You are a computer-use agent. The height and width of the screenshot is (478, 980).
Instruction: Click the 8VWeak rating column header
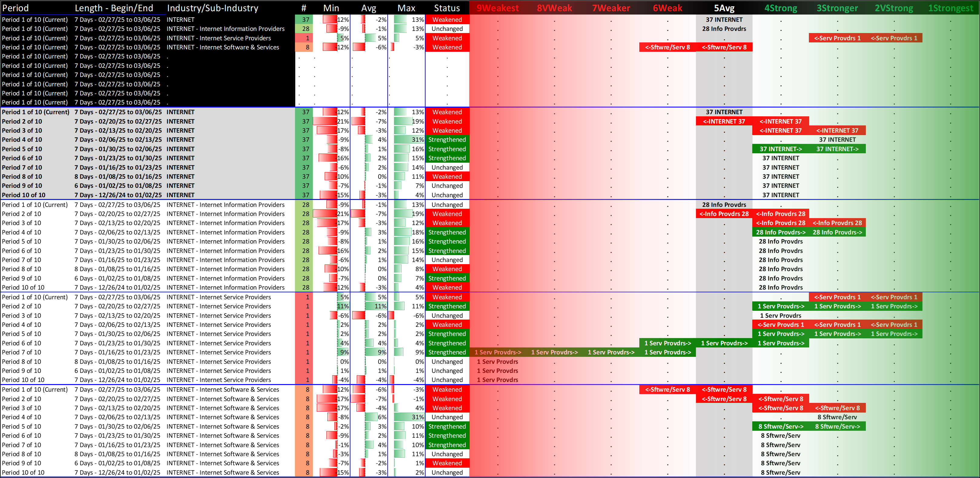554,8
